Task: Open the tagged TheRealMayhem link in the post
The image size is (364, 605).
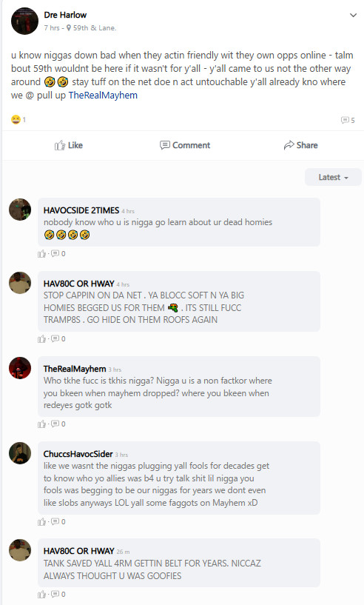Action: [103, 96]
